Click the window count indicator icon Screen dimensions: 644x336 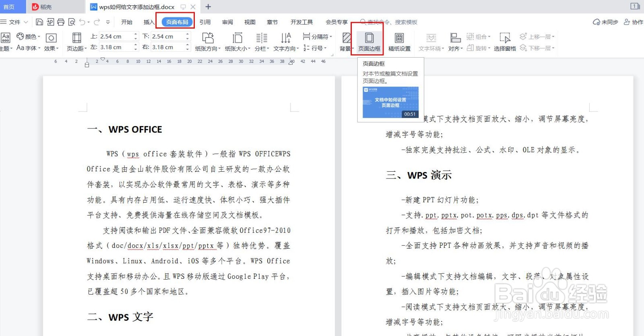(635, 6)
